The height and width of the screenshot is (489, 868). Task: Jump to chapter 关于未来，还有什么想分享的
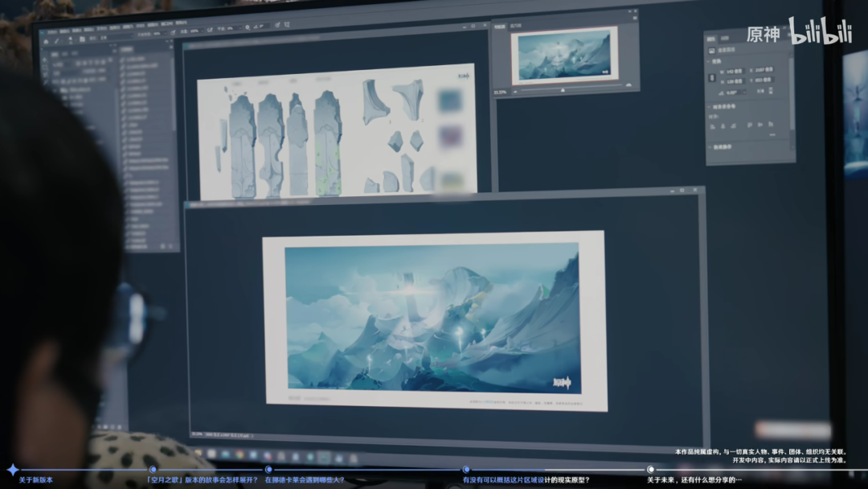[x=694, y=480]
